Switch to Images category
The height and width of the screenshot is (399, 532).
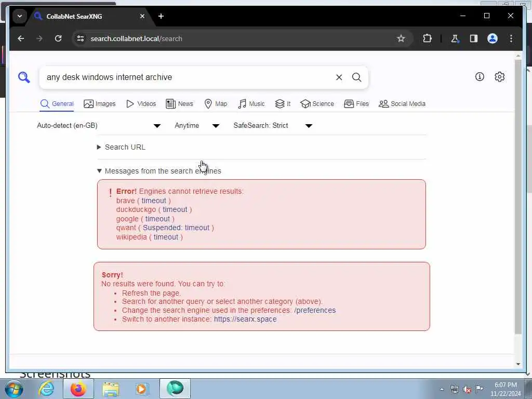[100, 104]
